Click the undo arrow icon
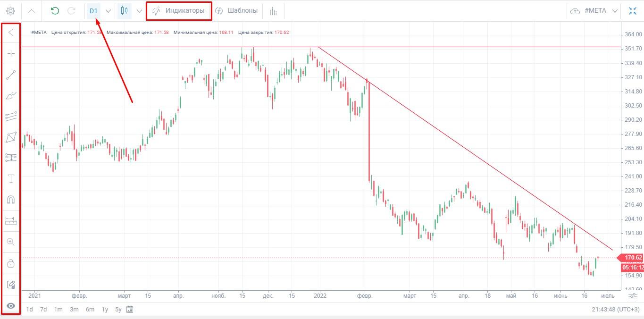Screen dimensions: 644x319 pos(55,11)
